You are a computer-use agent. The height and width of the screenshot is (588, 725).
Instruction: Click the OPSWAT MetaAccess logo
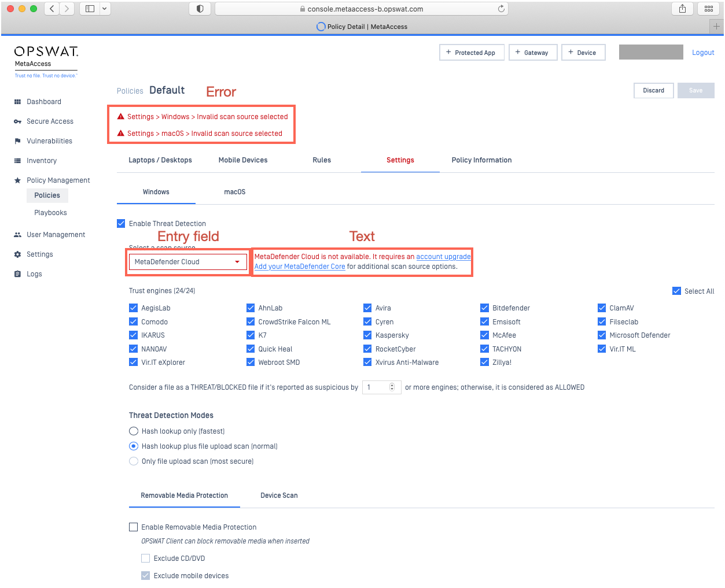(x=46, y=61)
